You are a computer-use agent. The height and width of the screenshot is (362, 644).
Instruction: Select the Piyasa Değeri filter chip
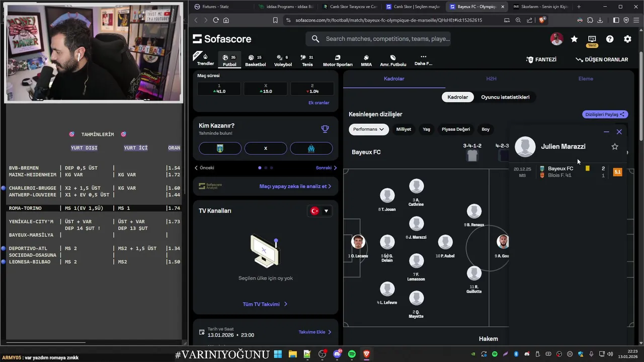pos(456,129)
